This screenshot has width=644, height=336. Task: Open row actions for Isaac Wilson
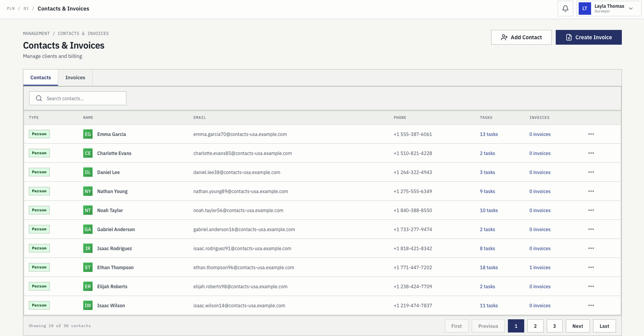pos(591,305)
